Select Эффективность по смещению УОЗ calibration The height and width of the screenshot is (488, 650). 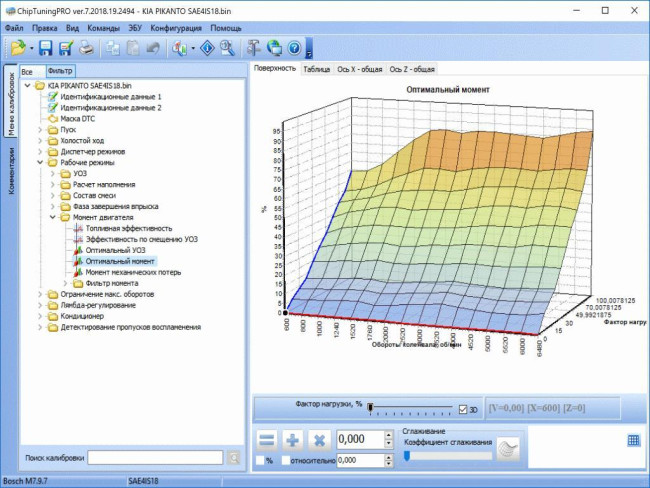tap(142, 239)
